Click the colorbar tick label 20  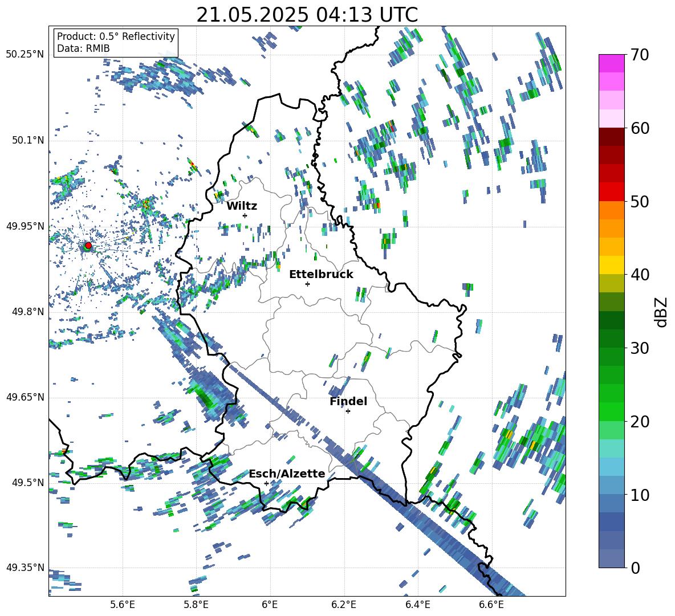640,421
